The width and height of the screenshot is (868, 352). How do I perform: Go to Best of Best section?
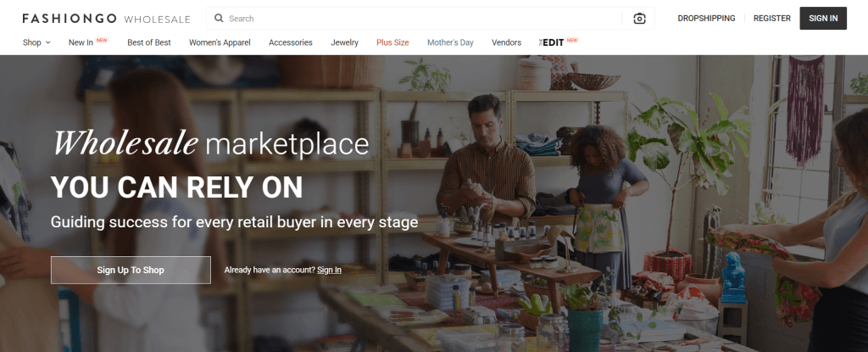(149, 42)
